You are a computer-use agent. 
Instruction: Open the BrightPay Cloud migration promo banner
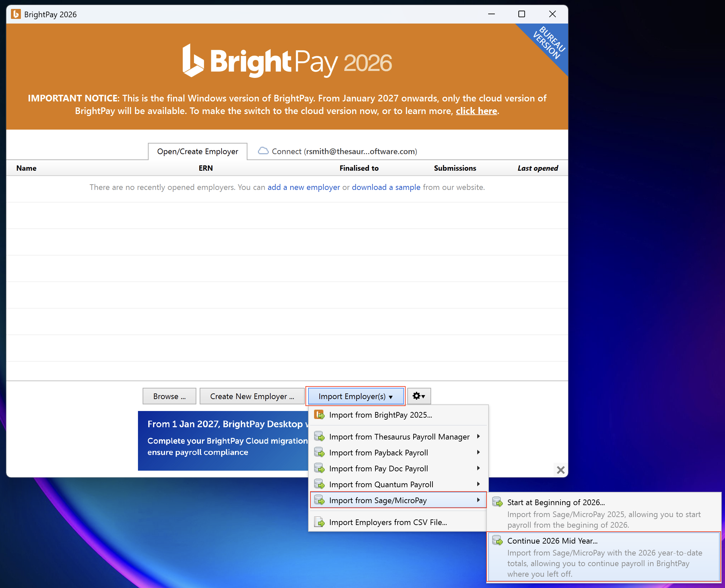(223, 440)
